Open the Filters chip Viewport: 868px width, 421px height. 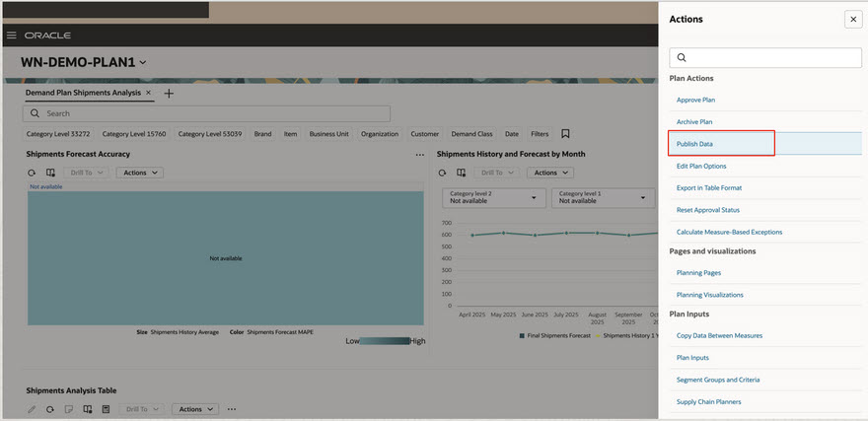point(540,134)
